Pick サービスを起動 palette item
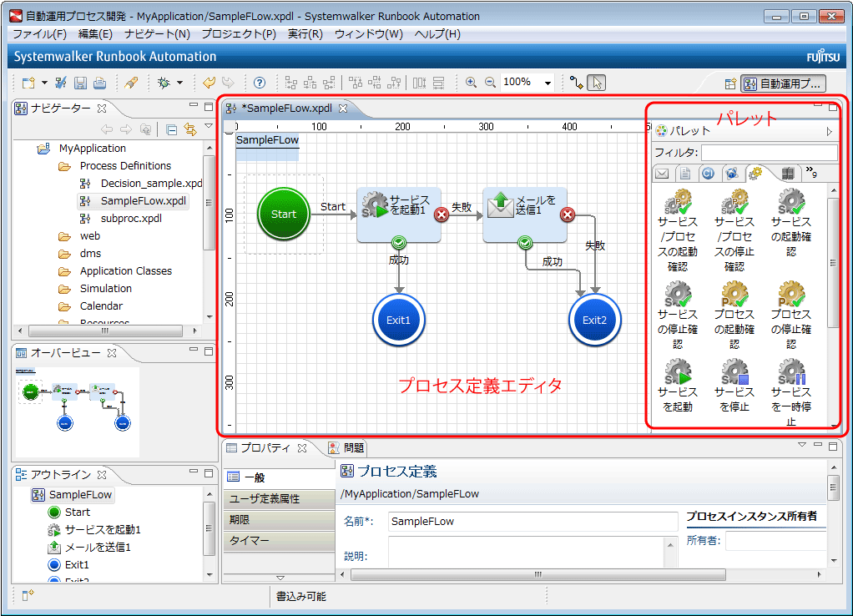Image resolution: width=853 pixels, height=616 pixels. (x=678, y=386)
